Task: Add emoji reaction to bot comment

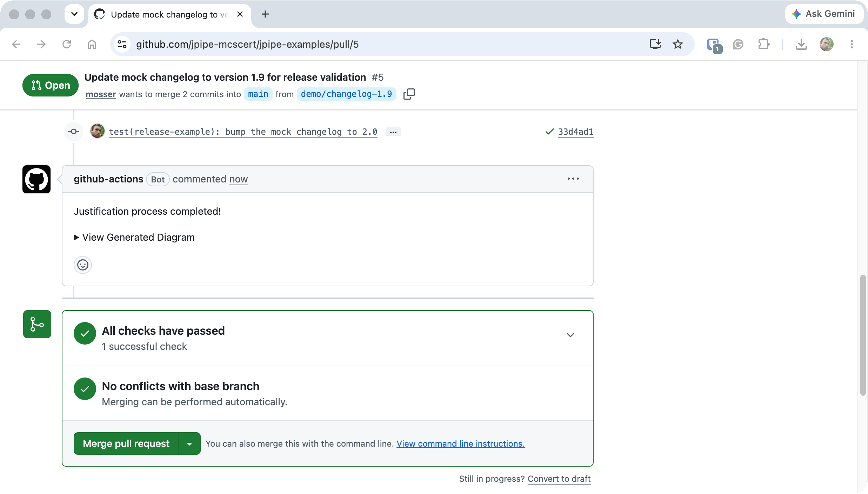Action: coord(83,265)
